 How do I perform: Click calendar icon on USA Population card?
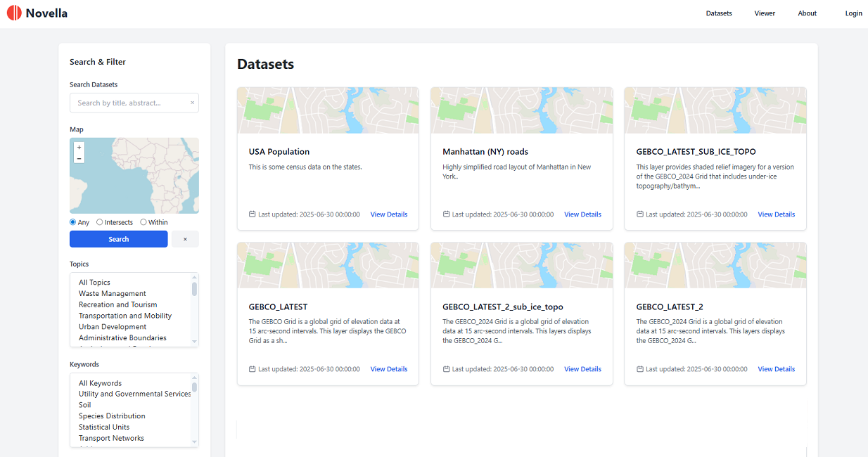click(x=253, y=214)
